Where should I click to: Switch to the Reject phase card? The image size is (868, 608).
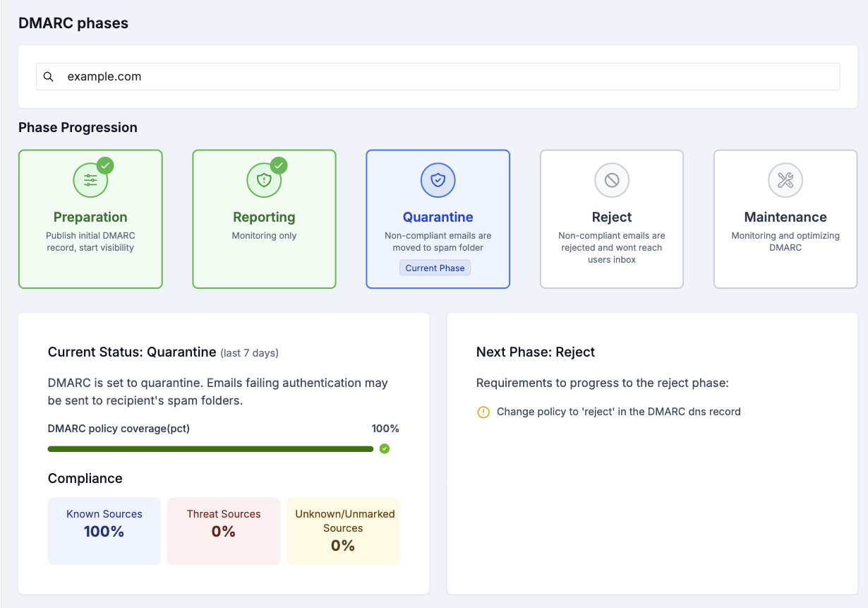611,219
